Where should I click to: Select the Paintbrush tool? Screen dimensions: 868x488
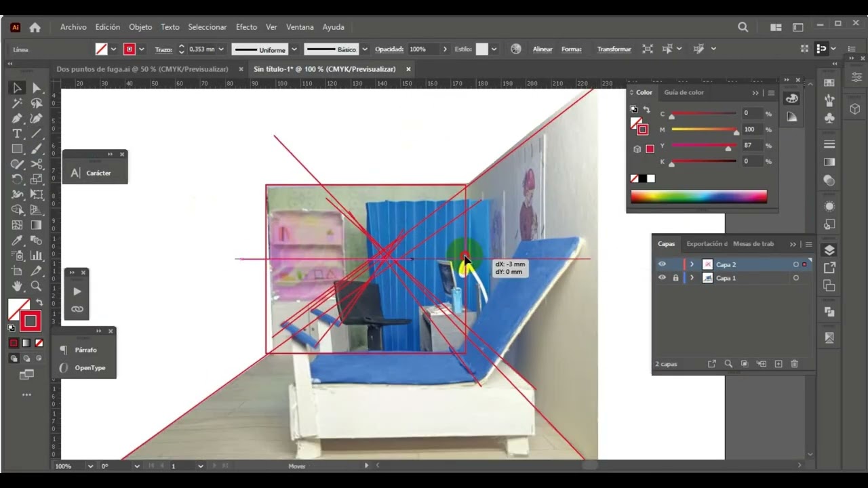[37, 148]
